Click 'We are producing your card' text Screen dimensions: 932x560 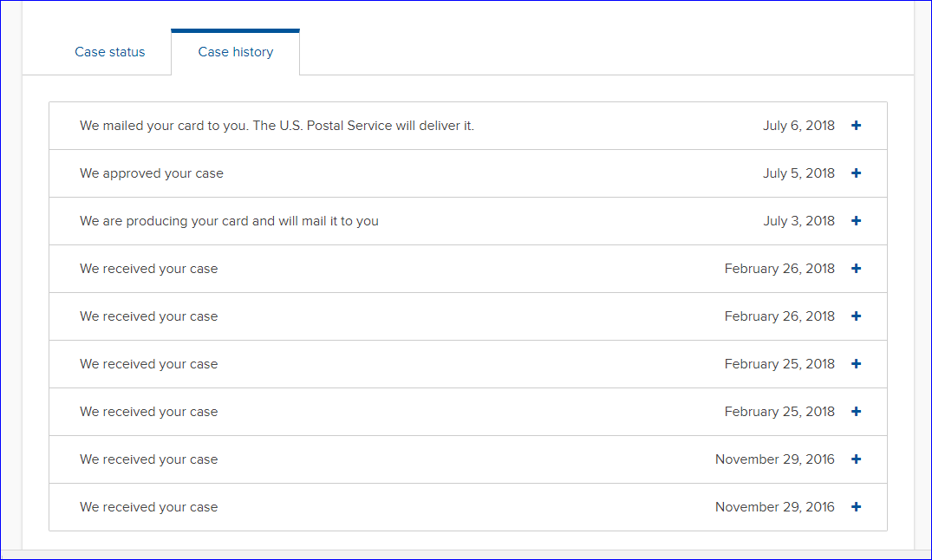click(229, 221)
